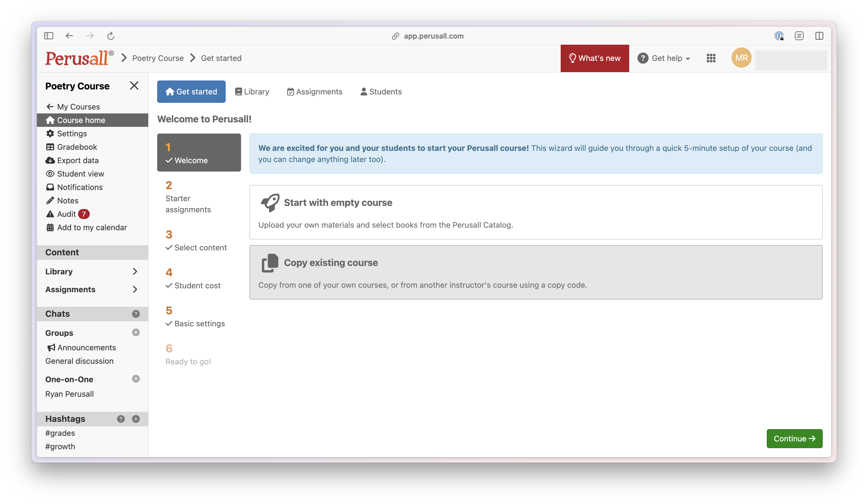868x504 pixels.
Task: Switch to the Students tab
Action: 381,92
